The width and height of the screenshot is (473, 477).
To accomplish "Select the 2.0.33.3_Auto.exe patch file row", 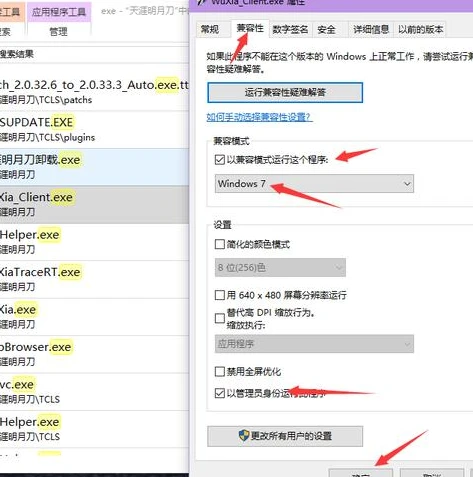I will 94,92.
